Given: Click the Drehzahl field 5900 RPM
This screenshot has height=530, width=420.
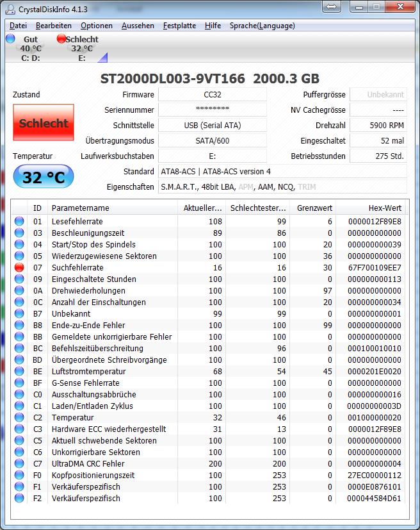Looking at the screenshot, I should point(378,125).
